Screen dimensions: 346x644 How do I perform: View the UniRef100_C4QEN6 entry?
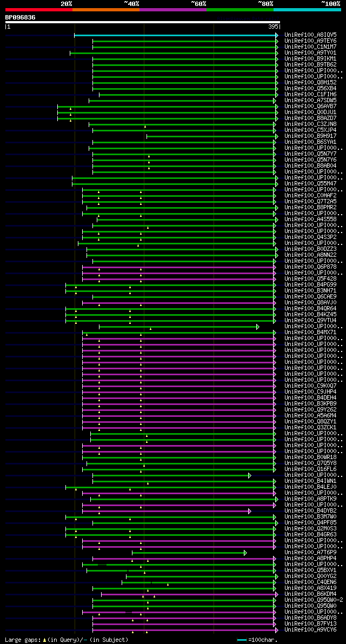[x=310, y=583]
